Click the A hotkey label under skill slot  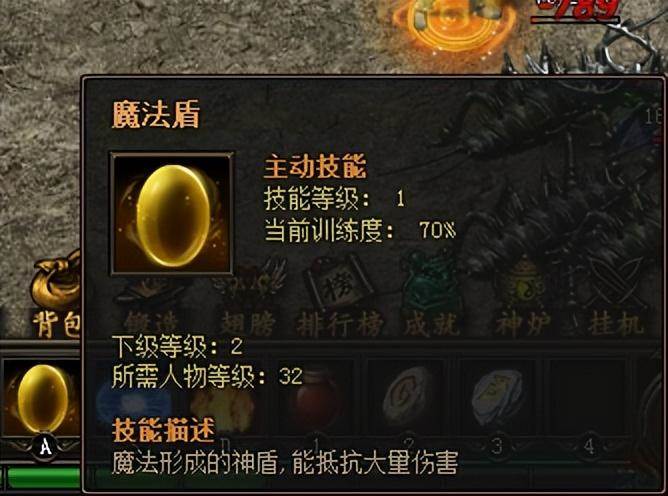click(45, 447)
